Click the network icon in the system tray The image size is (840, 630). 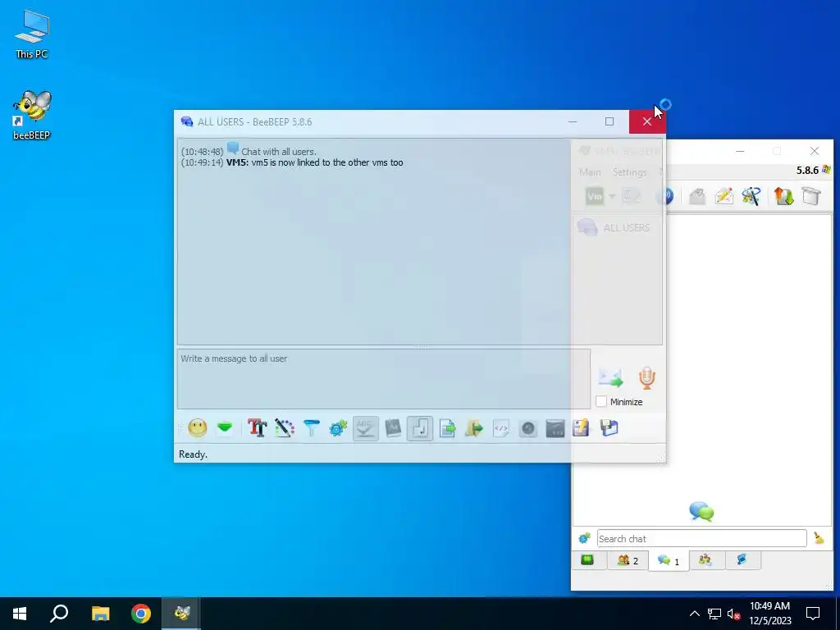pyautogui.click(x=714, y=614)
